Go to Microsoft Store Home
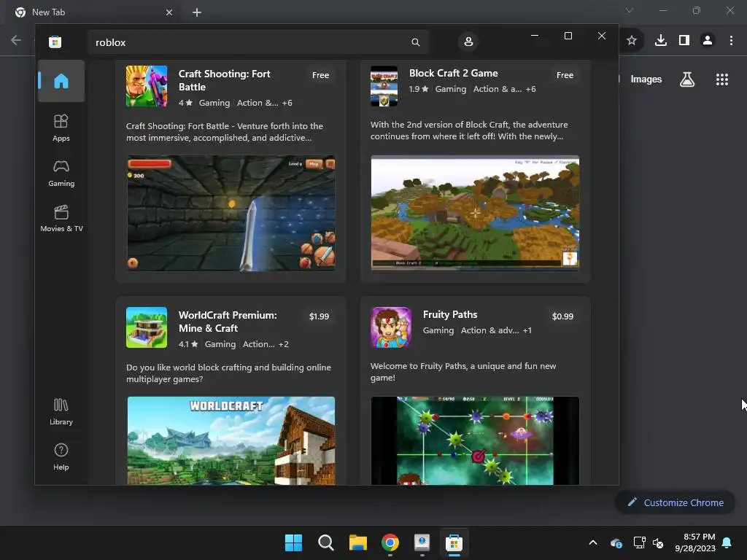 61,81
